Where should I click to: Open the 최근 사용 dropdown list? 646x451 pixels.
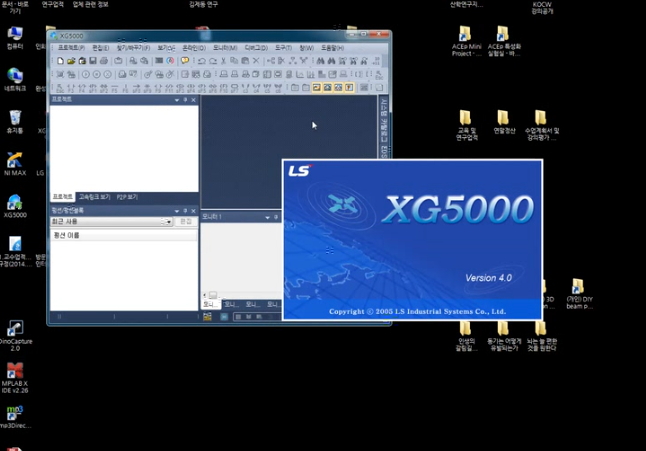168,222
